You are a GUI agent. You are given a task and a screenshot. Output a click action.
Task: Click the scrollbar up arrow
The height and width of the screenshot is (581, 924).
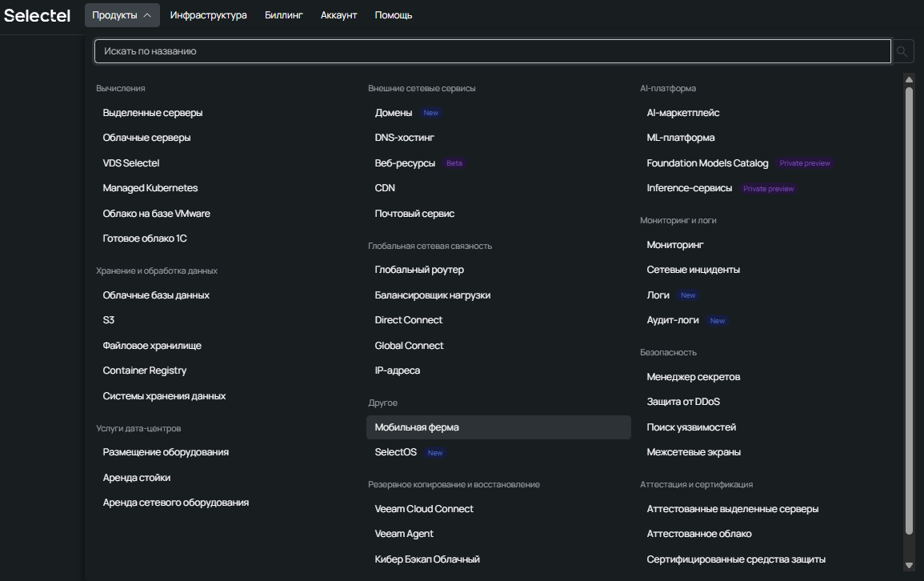(x=908, y=79)
